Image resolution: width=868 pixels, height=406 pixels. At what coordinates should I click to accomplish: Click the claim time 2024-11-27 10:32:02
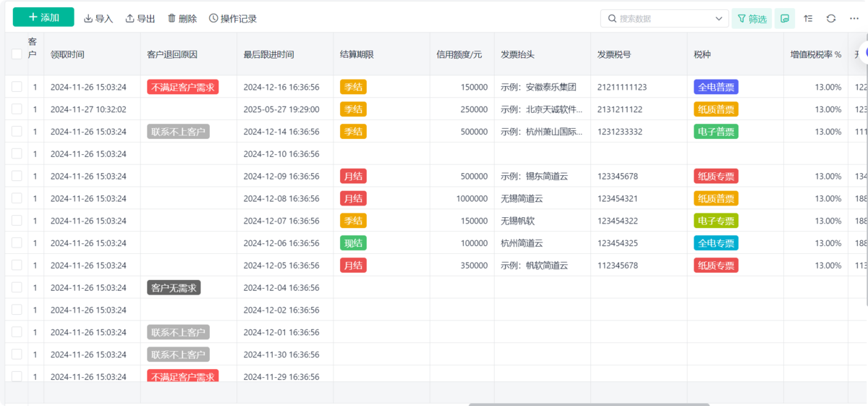(88, 109)
